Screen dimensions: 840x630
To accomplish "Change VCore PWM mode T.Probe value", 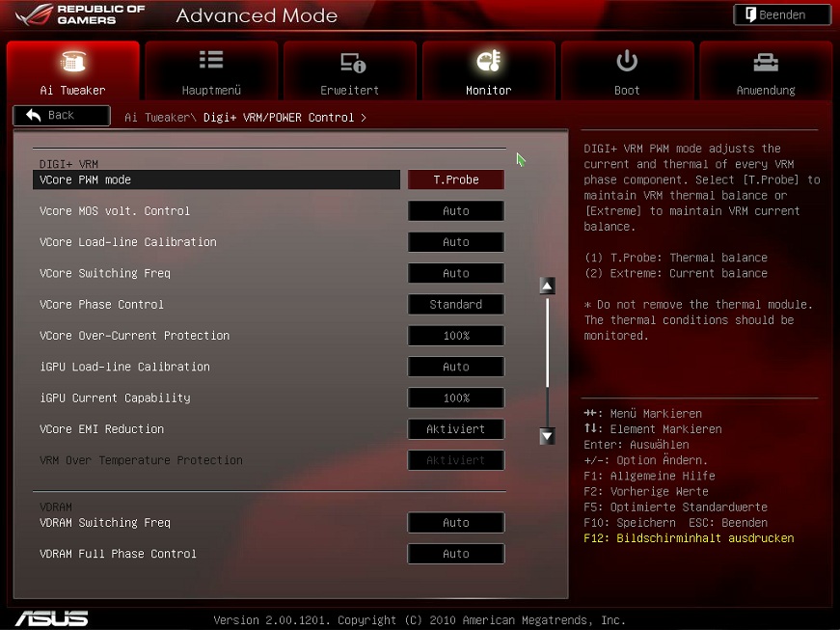I will (456, 180).
